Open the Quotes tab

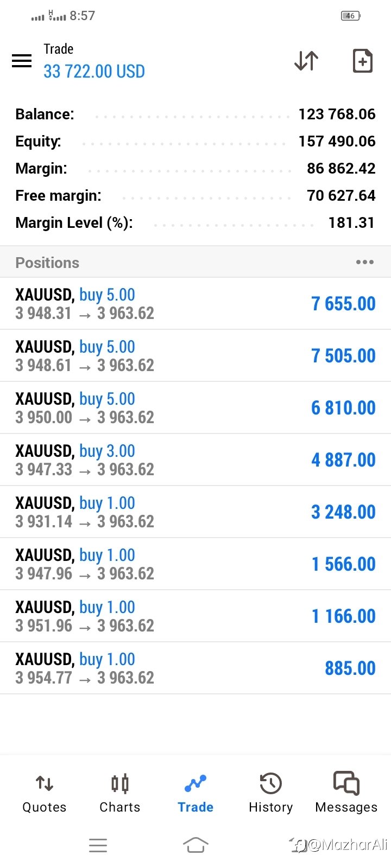pyautogui.click(x=45, y=793)
